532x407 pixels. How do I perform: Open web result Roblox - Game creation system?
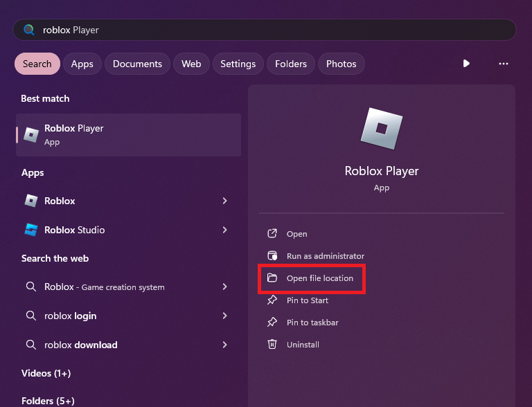[129, 287]
